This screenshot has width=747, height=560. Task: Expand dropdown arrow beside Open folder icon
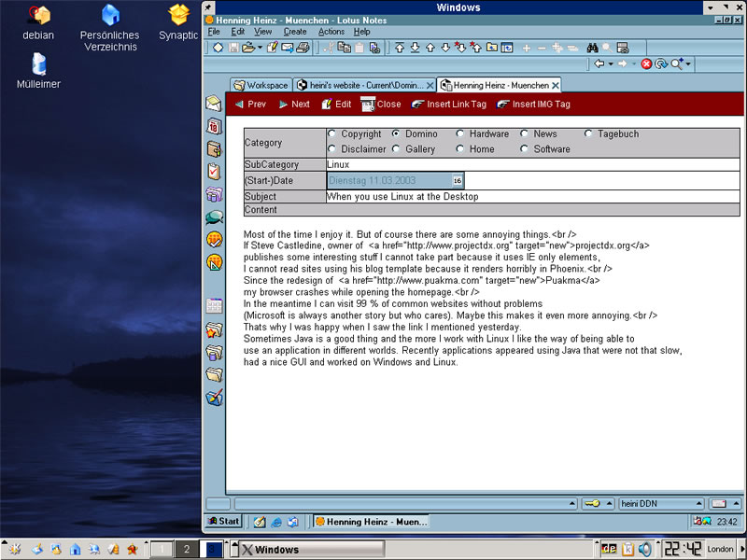pyautogui.click(x=260, y=48)
